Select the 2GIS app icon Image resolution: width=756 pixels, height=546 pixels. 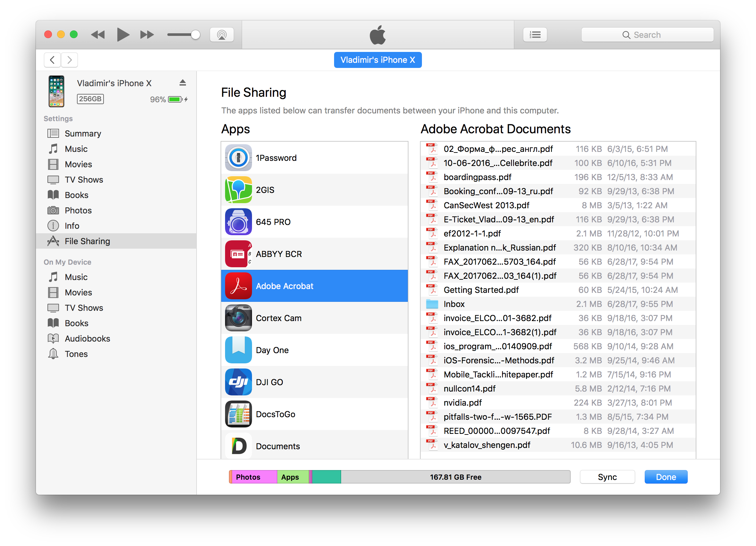(x=238, y=190)
